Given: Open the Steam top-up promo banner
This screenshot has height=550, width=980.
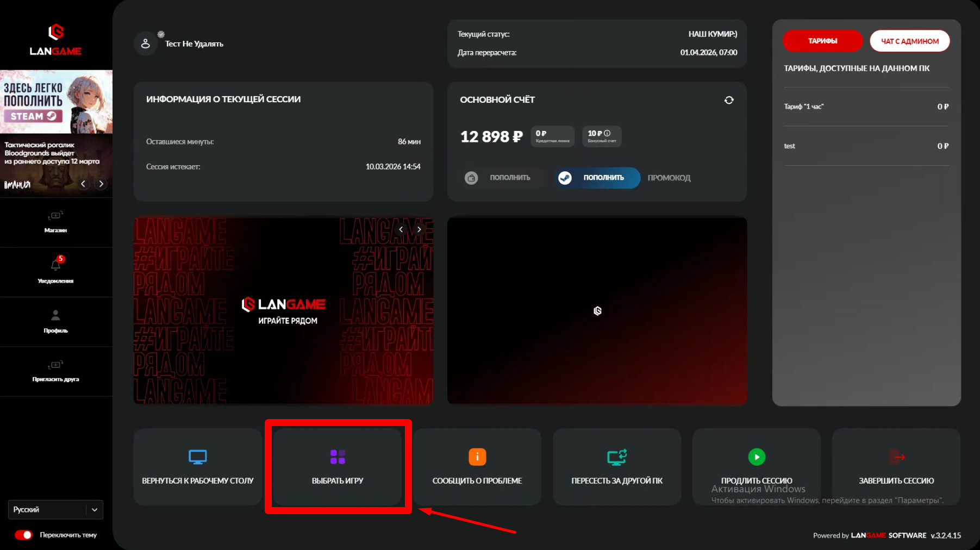Looking at the screenshot, I should click(x=56, y=102).
